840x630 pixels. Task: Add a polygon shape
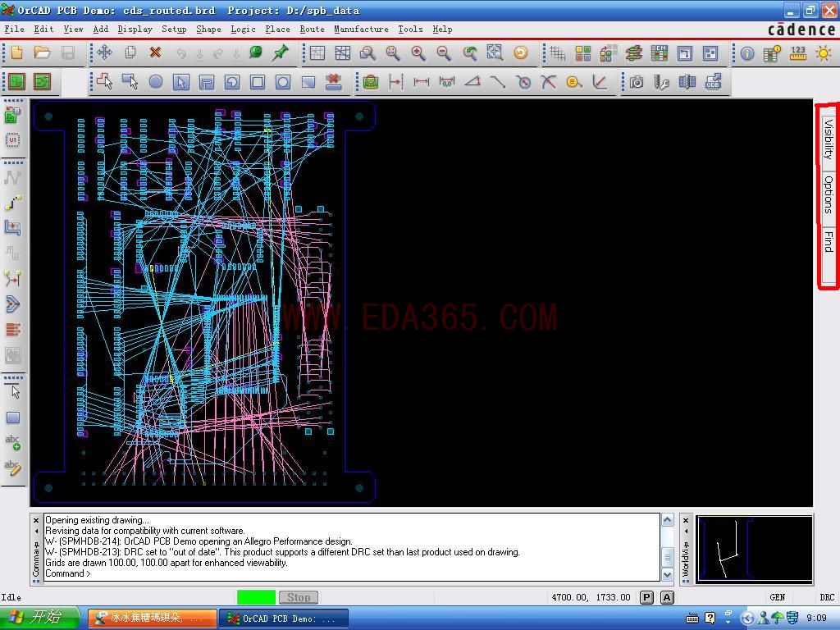point(104,82)
